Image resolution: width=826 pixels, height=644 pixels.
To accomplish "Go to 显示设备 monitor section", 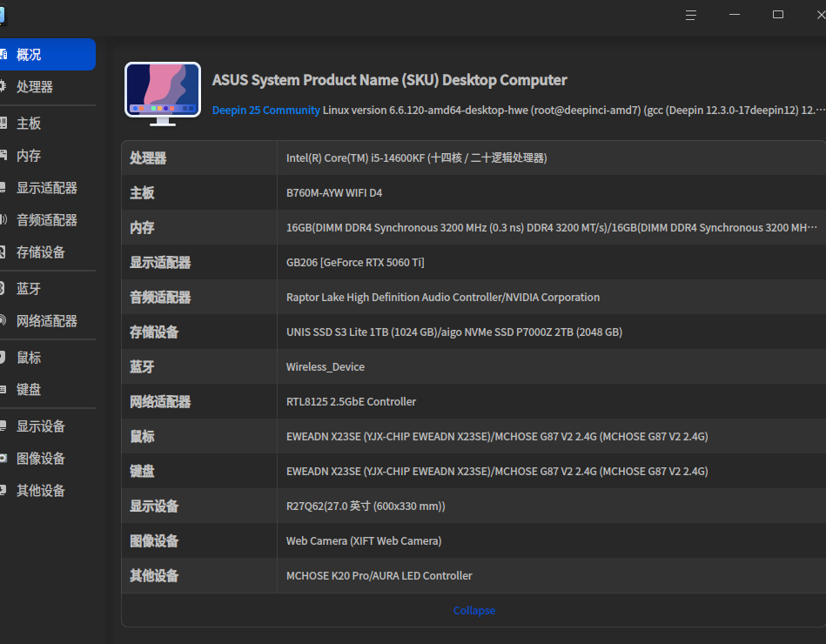I will pyautogui.click(x=41, y=426).
